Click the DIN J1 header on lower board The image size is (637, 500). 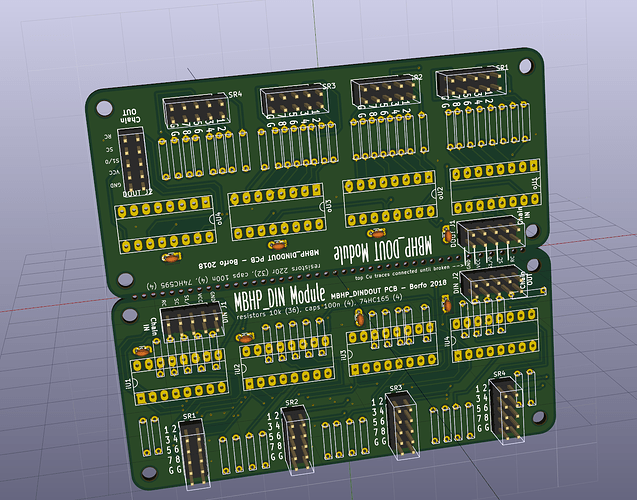point(192,320)
